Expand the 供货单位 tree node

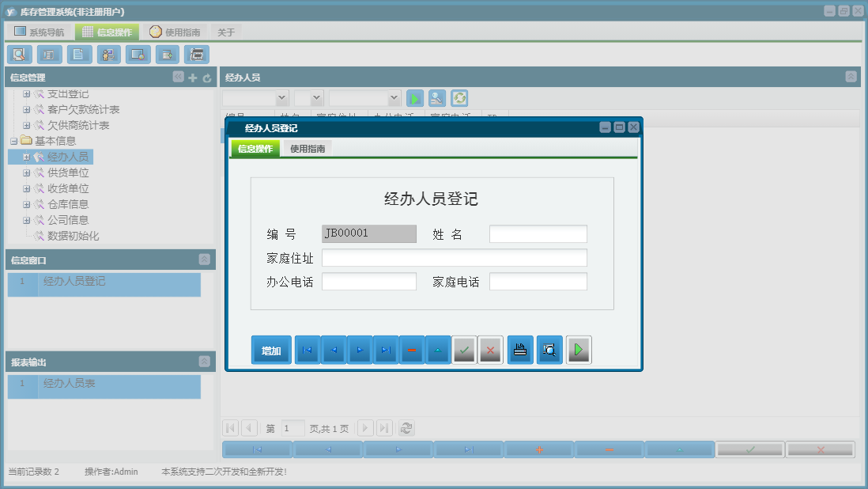tap(26, 172)
